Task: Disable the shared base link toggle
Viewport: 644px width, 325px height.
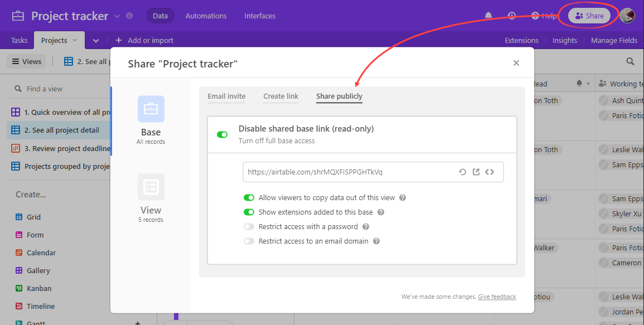Action: point(222,134)
